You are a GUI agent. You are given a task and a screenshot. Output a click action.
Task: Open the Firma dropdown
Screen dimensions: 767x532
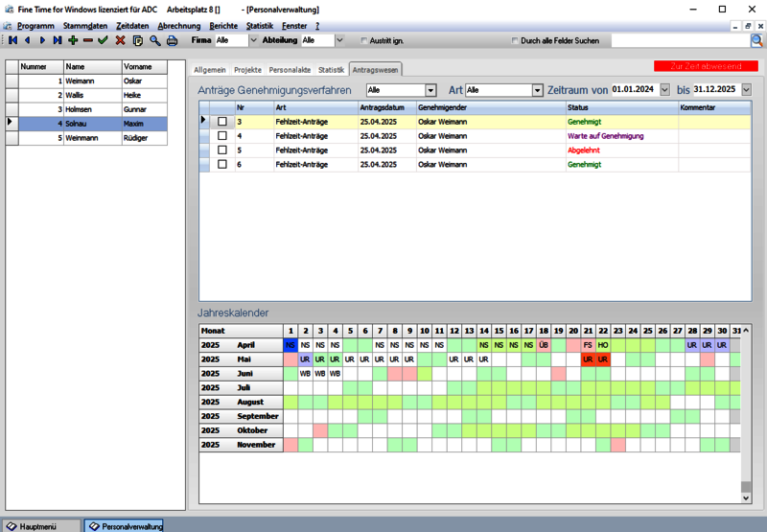253,40
